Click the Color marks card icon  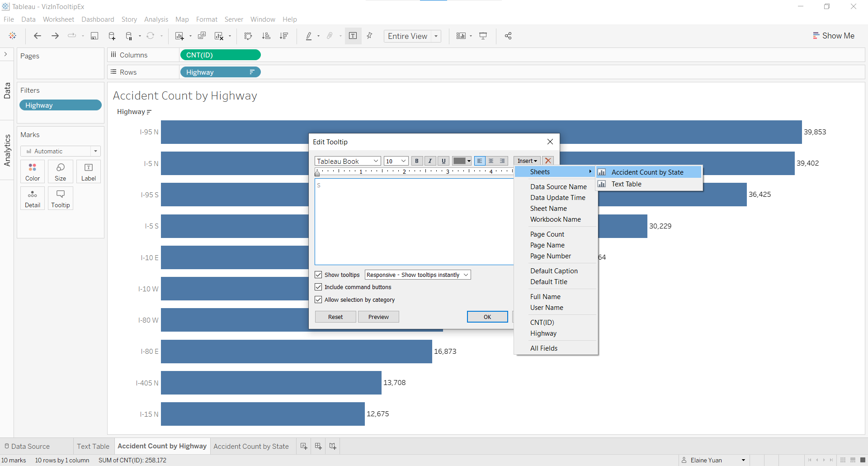(33, 171)
